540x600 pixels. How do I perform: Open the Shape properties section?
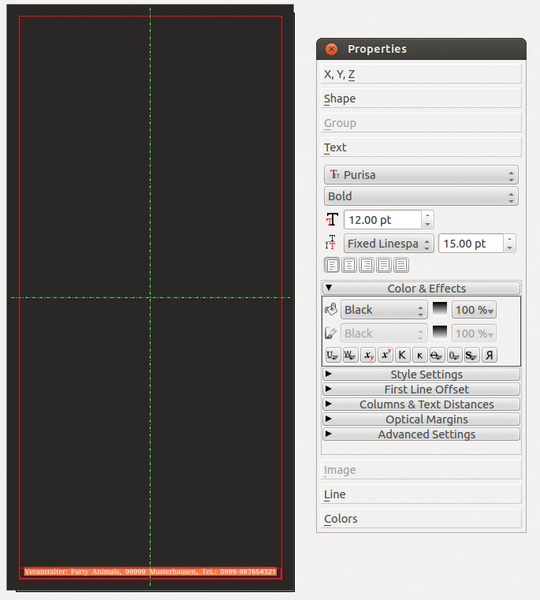tap(421, 98)
